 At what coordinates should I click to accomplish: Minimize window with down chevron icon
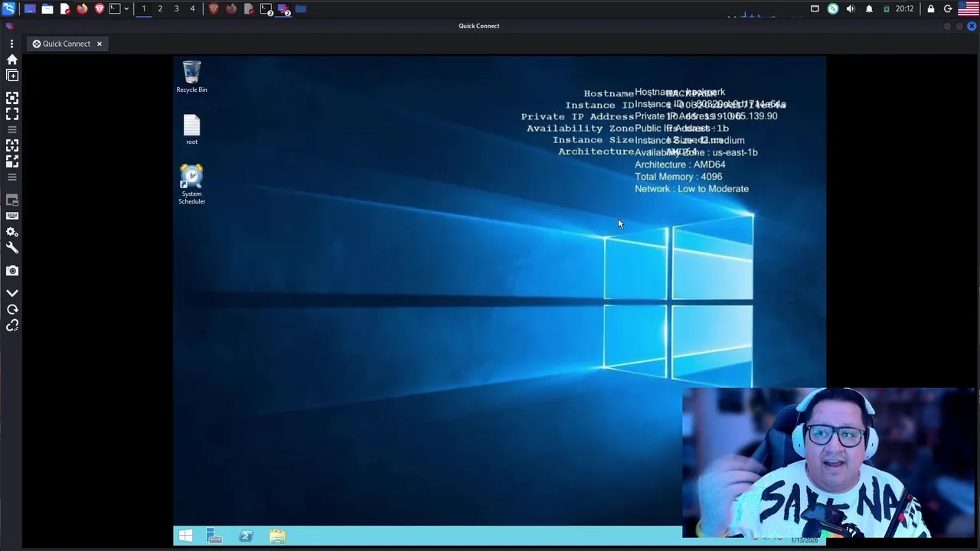pos(12,293)
